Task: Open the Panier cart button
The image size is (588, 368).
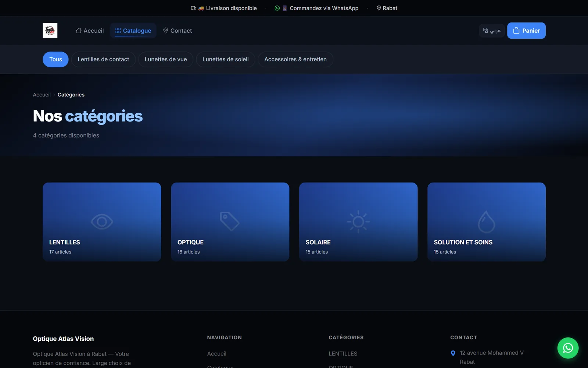Action: pyautogui.click(x=526, y=31)
